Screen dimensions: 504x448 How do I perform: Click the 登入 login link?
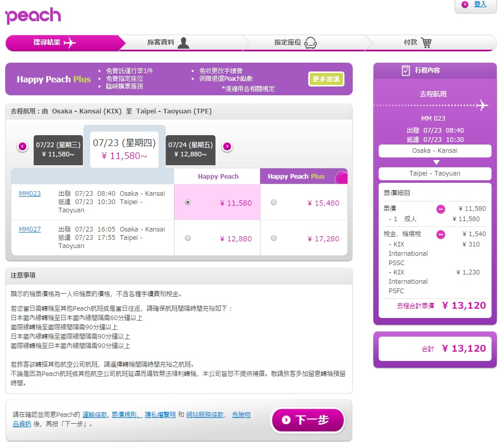point(480,4)
